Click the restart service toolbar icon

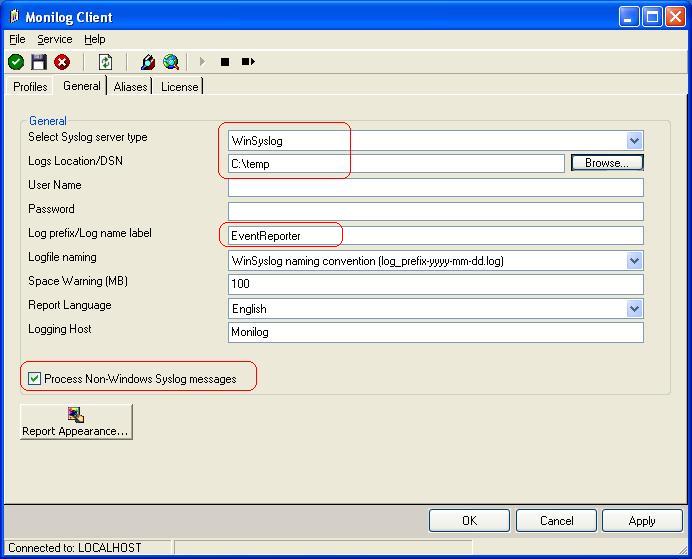pyautogui.click(x=248, y=61)
